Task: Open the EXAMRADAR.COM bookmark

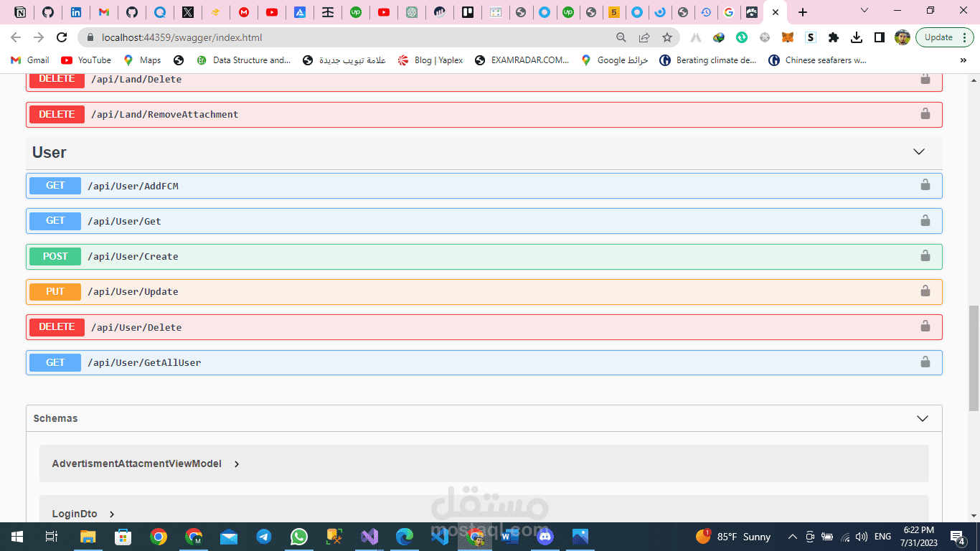Action: [x=522, y=60]
